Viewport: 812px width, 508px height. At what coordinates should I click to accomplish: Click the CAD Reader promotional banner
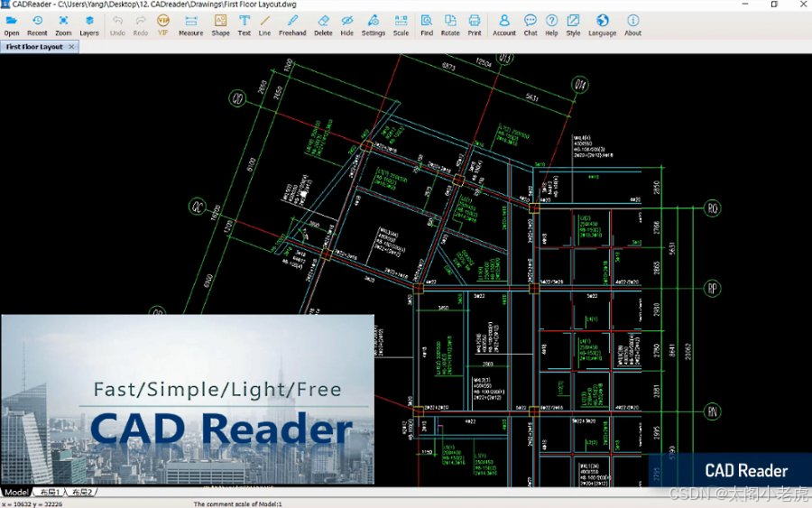tap(188, 399)
